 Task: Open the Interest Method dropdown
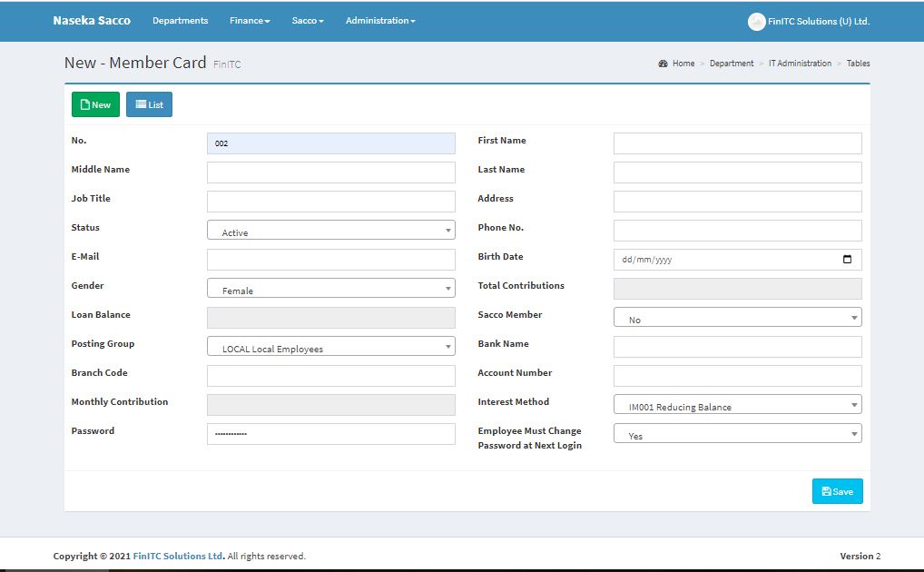pyautogui.click(x=737, y=405)
